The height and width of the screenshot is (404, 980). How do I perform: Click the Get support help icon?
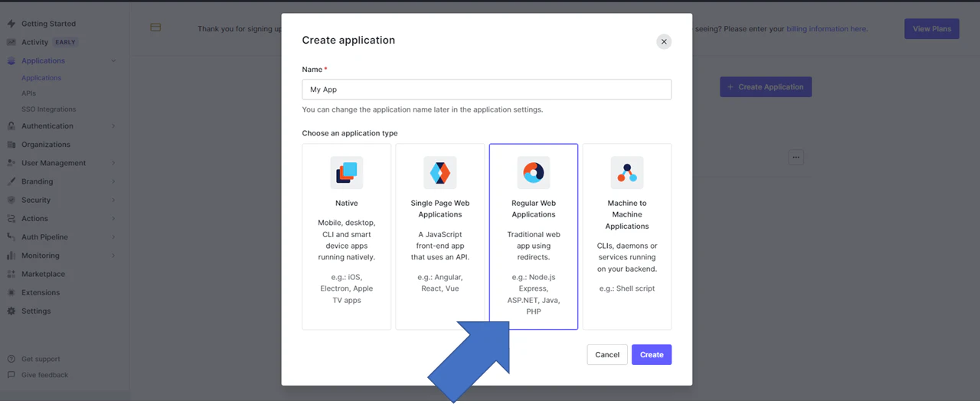[11, 359]
